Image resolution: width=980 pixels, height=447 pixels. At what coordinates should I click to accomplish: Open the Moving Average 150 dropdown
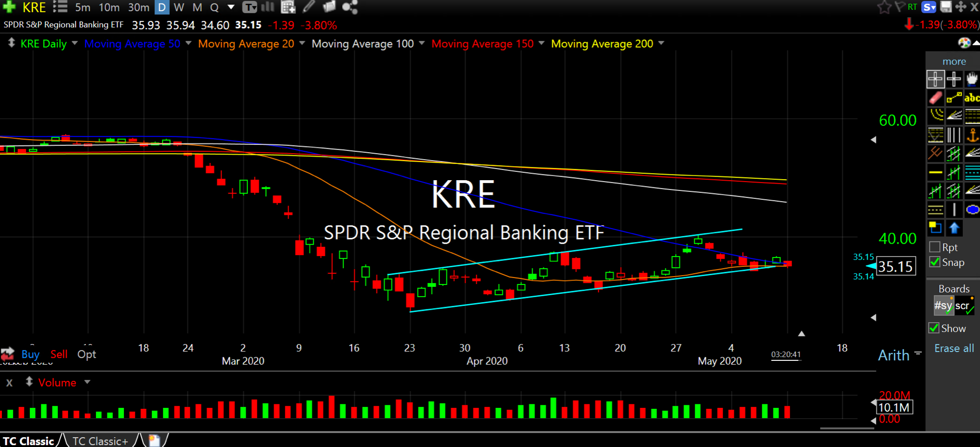[541, 43]
